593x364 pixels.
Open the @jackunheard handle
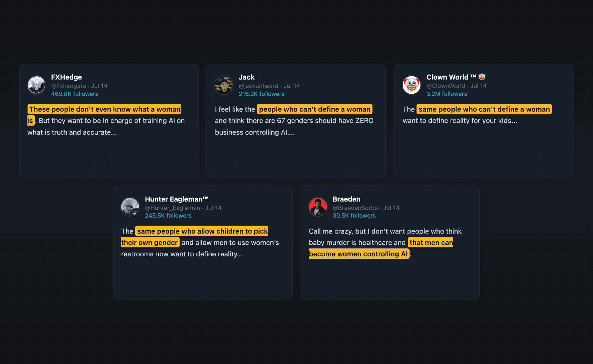[x=259, y=86]
